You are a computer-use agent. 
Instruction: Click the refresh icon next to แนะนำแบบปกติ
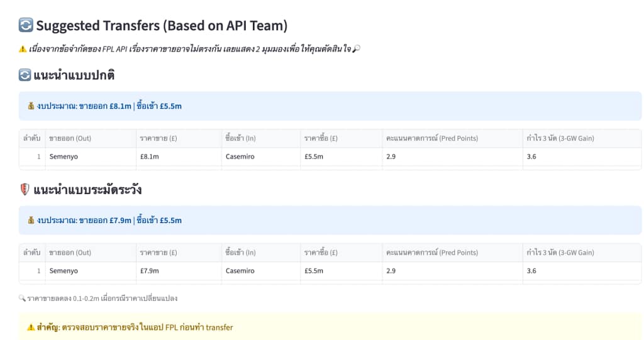(x=25, y=75)
